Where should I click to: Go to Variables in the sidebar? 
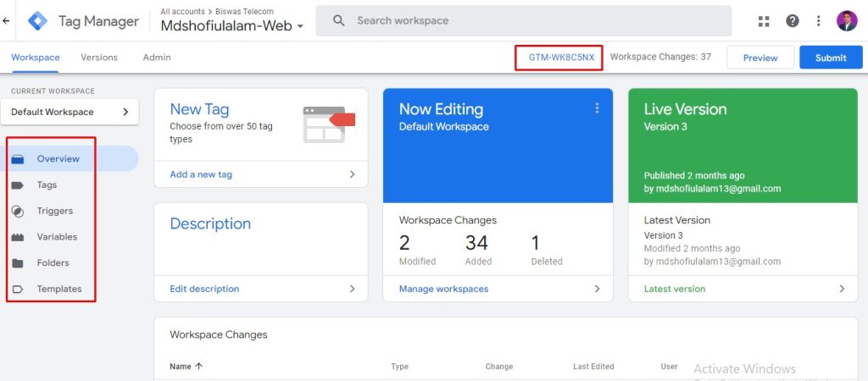(x=57, y=237)
